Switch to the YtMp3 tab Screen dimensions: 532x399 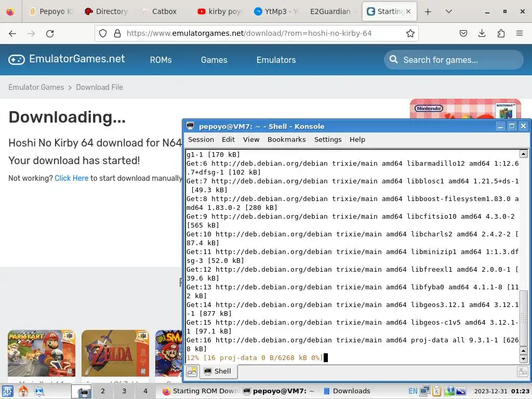[275, 11]
